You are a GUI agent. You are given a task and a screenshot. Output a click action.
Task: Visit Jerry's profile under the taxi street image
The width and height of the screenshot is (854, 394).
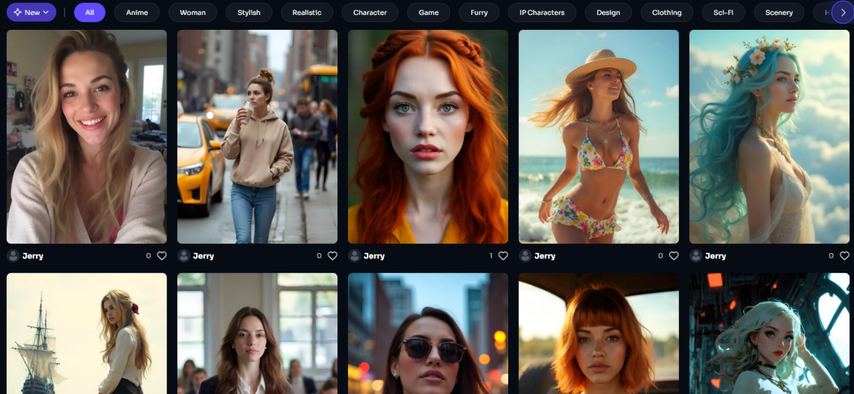(203, 256)
